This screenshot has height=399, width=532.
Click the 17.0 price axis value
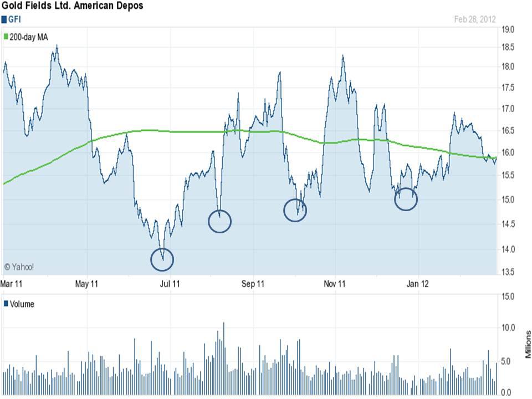(x=508, y=109)
